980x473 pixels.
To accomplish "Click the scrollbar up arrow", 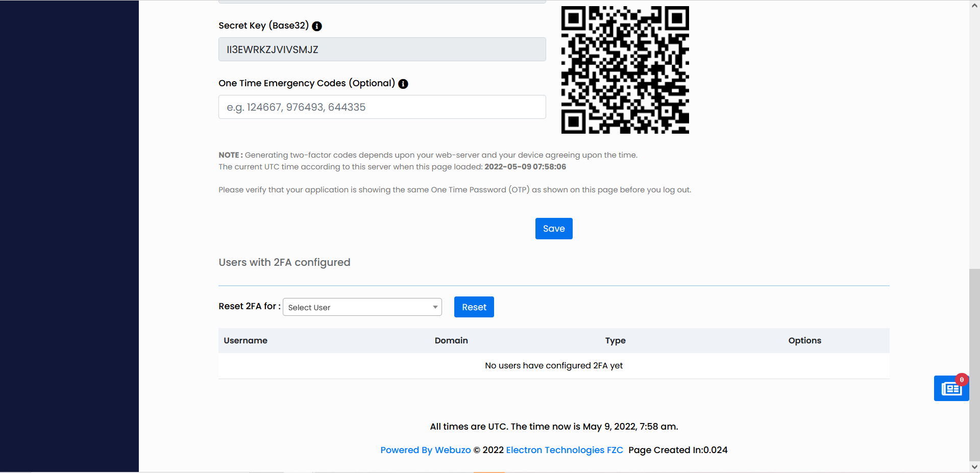I will pos(974,6).
